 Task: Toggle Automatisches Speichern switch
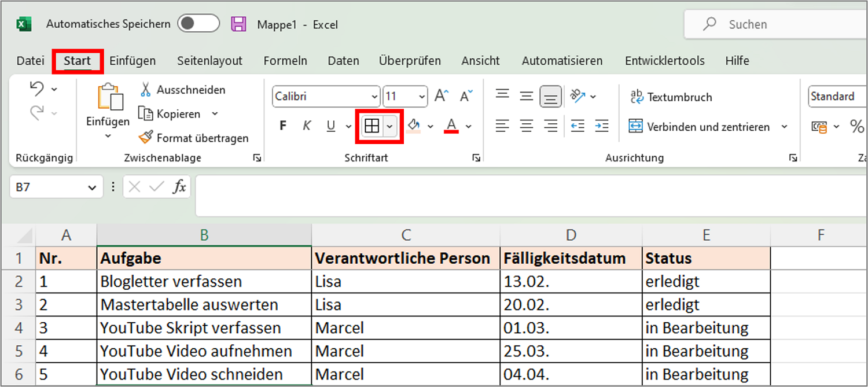point(198,24)
